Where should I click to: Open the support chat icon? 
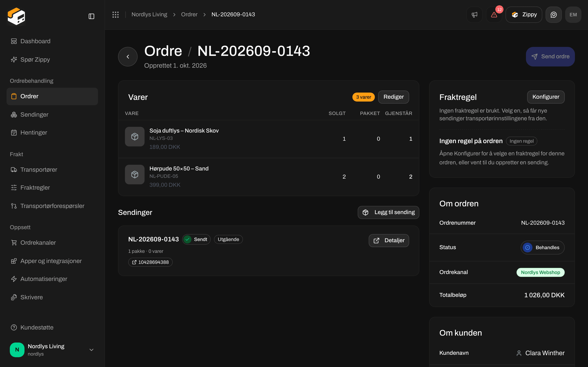pos(553,14)
